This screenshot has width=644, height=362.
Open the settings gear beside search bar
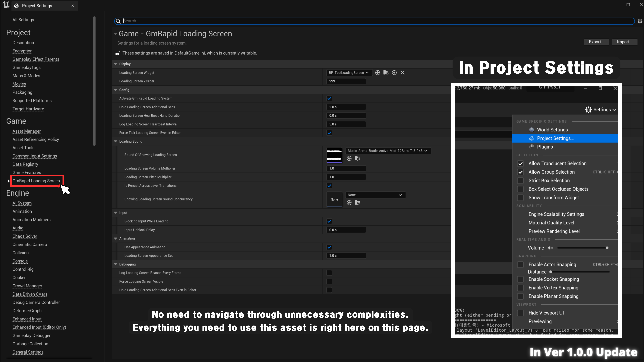point(640,21)
